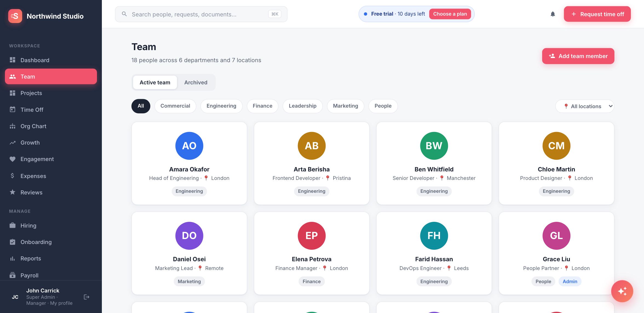Open Amara Okafor's AO avatar
This screenshot has height=313, width=644.
(189, 146)
